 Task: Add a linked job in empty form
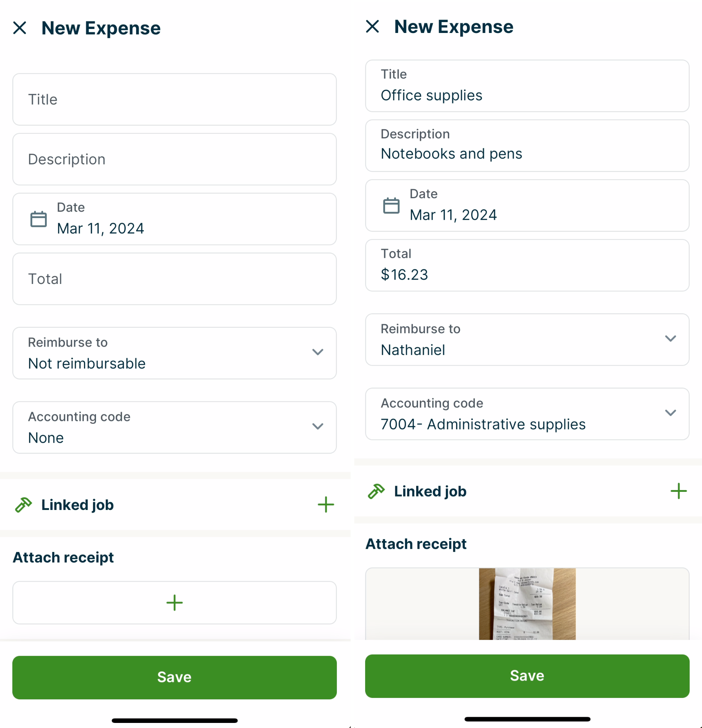(326, 505)
